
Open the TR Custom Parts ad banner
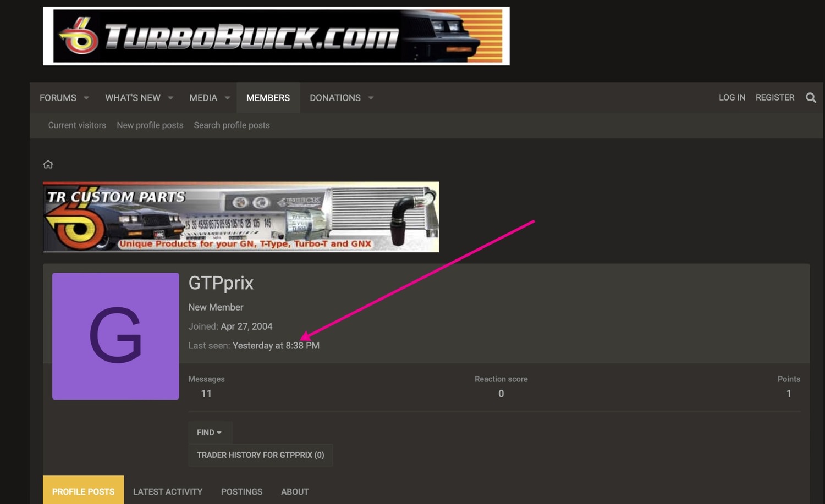[x=241, y=217]
